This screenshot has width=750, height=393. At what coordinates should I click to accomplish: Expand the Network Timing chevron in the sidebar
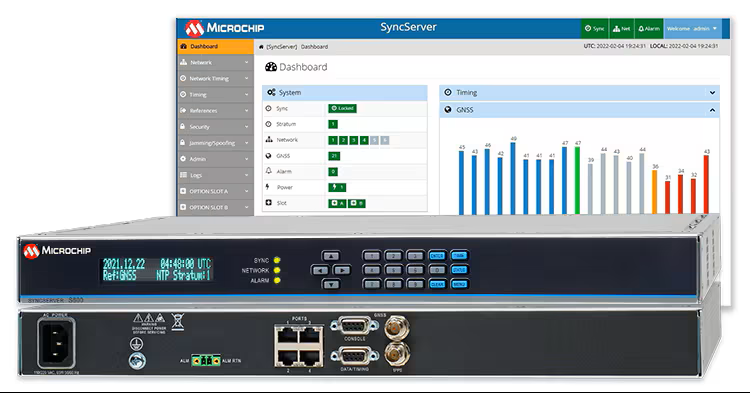246,78
